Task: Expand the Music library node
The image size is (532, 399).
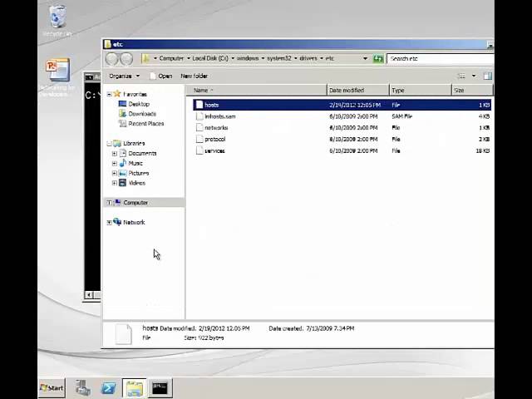Action: click(x=115, y=164)
